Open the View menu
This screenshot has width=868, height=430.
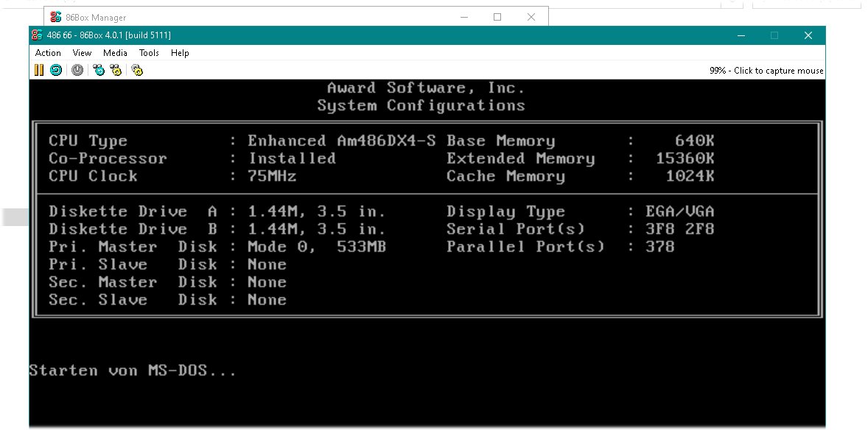click(82, 52)
